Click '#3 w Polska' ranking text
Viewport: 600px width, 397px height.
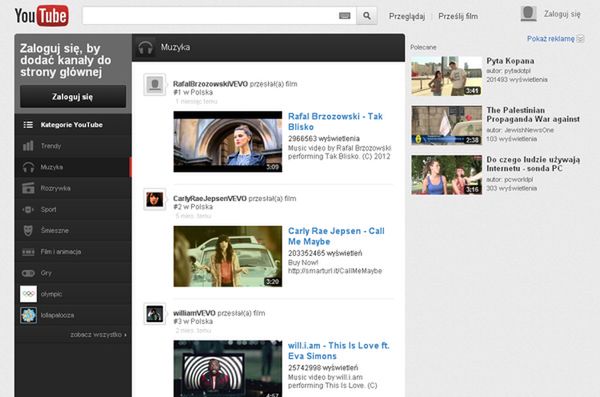tap(193, 321)
